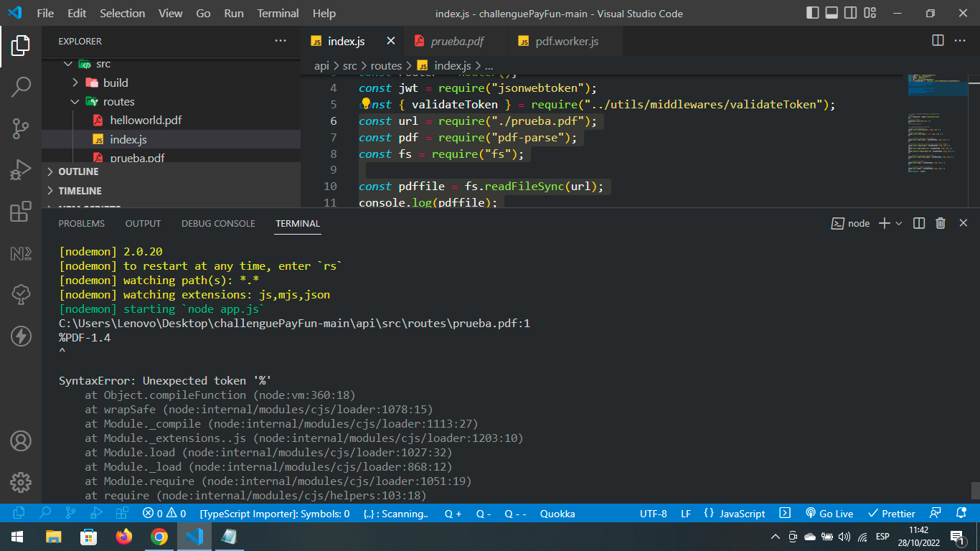Image resolution: width=980 pixels, height=551 pixels.
Task: Open the Extensions view
Action: [x=20, y=212]
